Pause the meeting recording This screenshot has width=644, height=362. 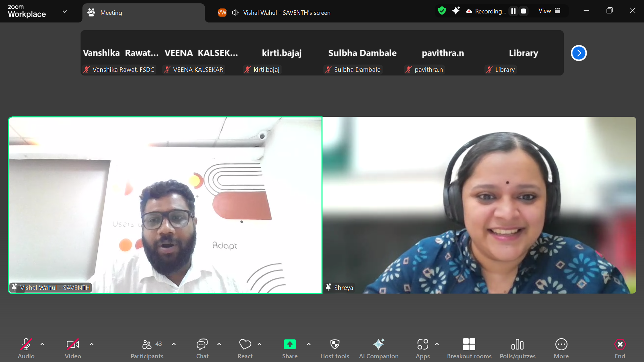coord(513,11)
